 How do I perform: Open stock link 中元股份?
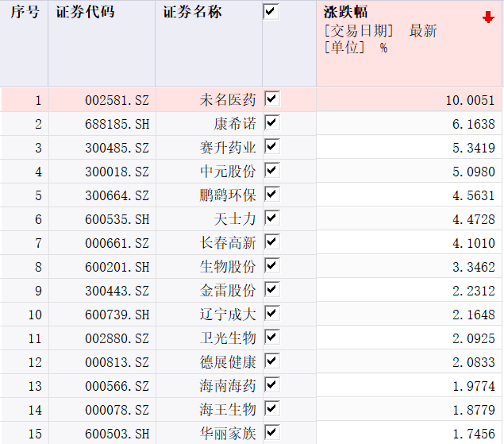tap(228, 172)
